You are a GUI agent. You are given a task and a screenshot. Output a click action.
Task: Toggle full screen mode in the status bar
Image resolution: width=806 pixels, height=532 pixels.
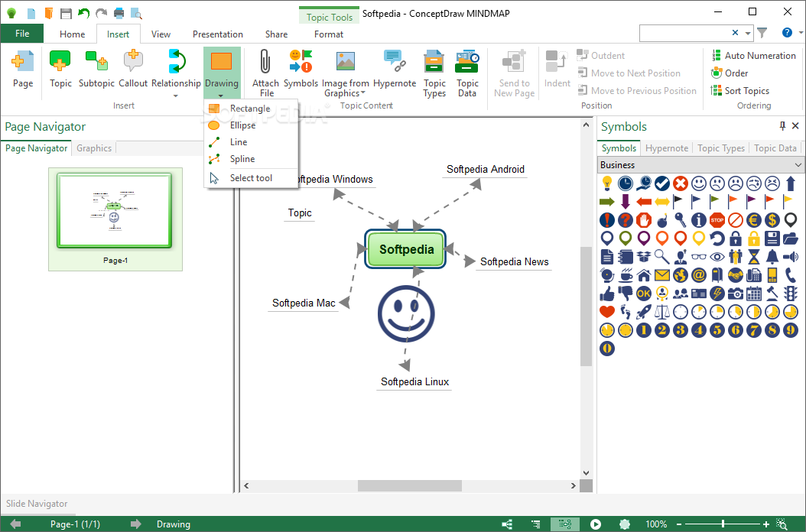(x=625, y=524)
